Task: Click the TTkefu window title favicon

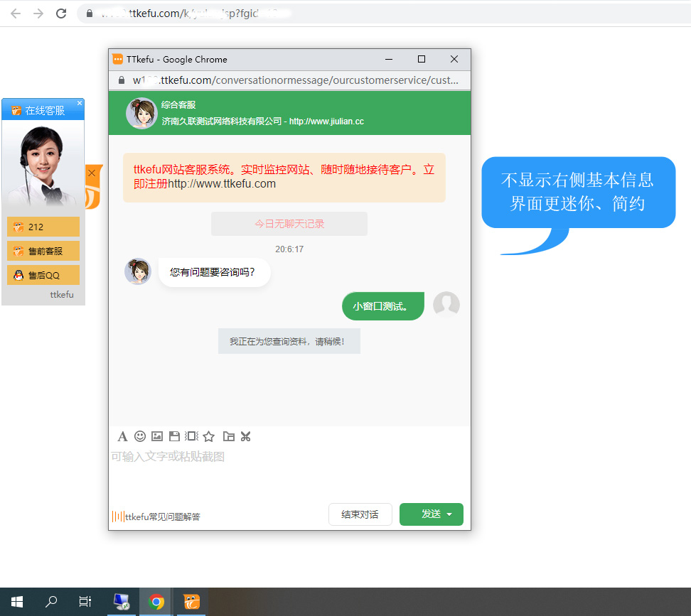Action: coord(118,59)
